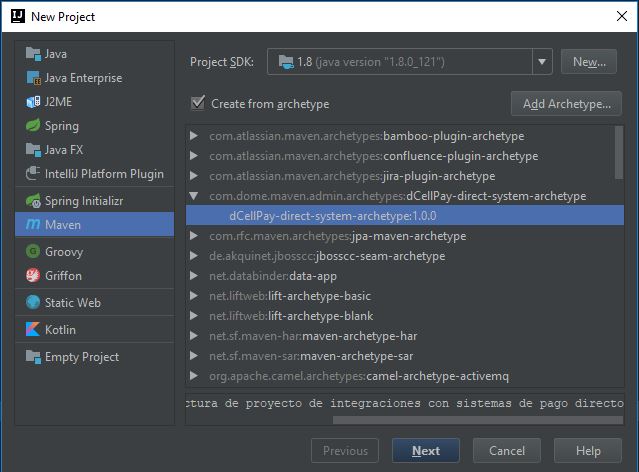Select the Kotlin icon in sidebar
Image resolution: width=639 pixels, height=472 pixels.
[x=33, y=329]
